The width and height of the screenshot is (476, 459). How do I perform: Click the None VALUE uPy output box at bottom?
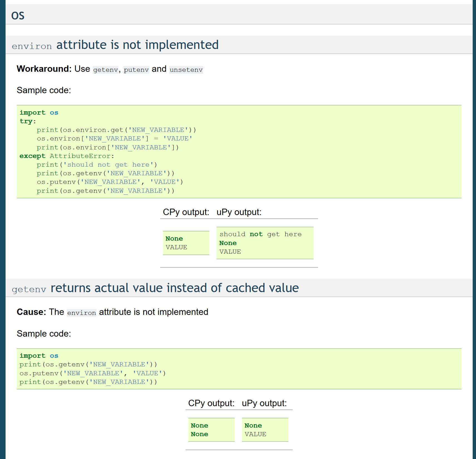coord(264,430)
